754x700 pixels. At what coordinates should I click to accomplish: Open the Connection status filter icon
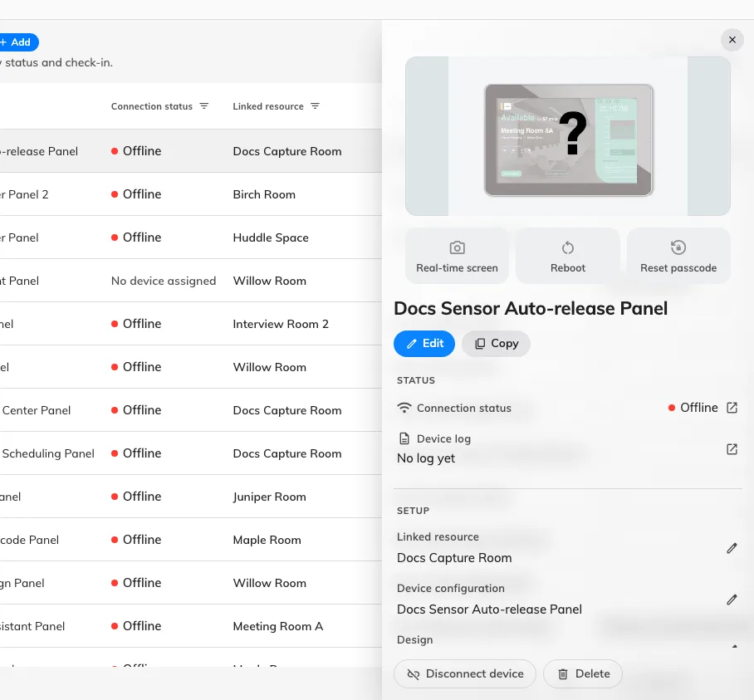(x=204, y=106)
